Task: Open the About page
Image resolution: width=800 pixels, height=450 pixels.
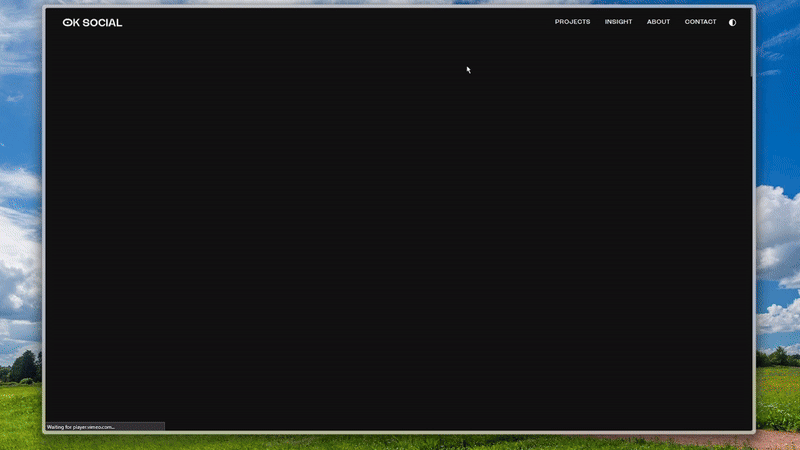Action: pos(658,22)
